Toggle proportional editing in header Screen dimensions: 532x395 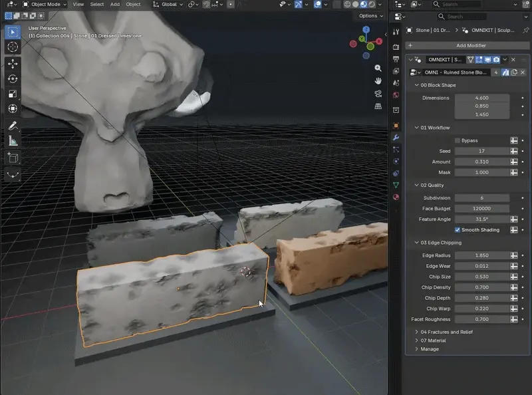point(231,5)
